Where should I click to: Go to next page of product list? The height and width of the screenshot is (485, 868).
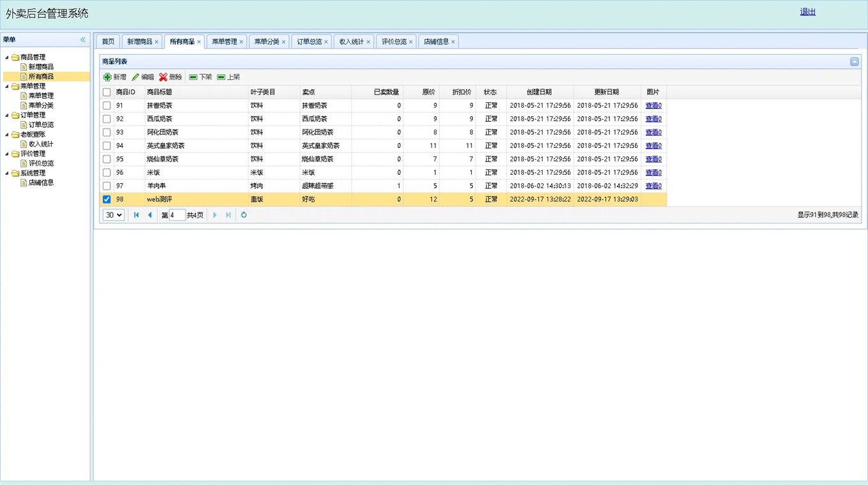tap(215, 215)
